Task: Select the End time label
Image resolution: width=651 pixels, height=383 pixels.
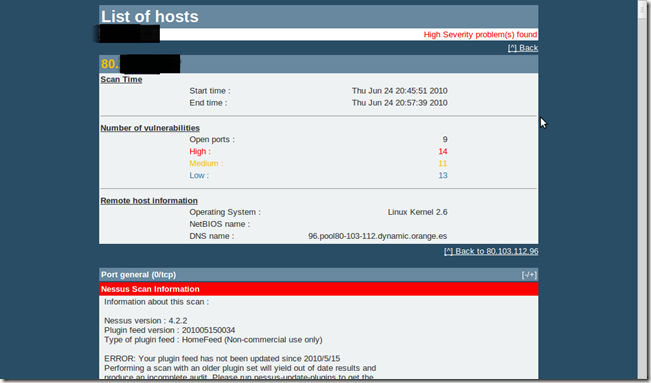Action: tap(208, 103)
